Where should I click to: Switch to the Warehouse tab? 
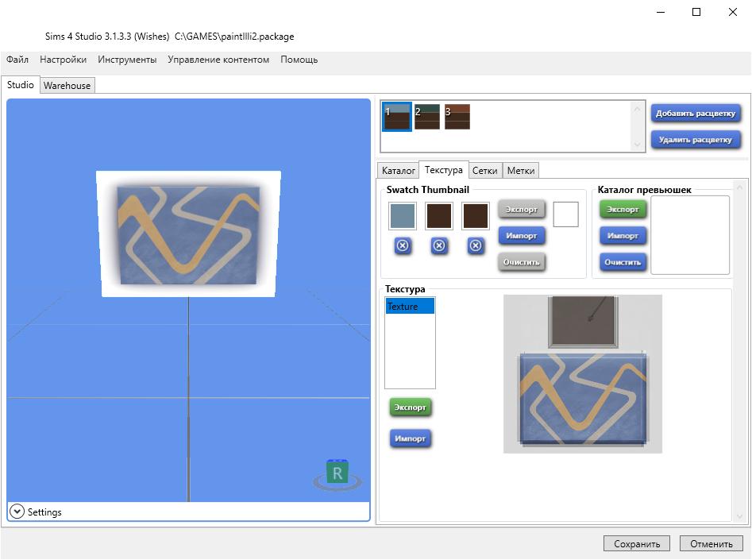click(x=67, y=86)
